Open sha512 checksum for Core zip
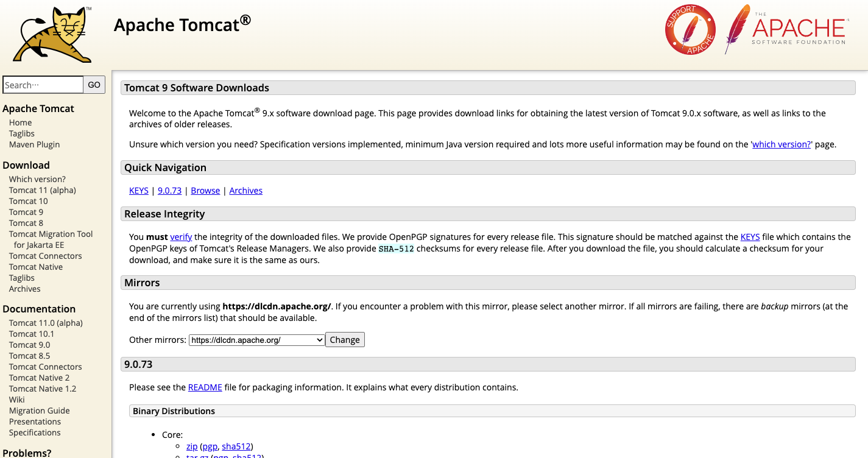 [236, 446]
